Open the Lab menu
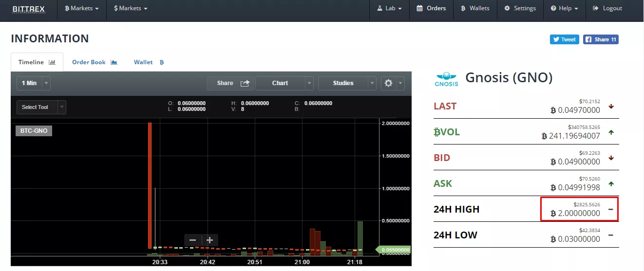 coord(389,8)
